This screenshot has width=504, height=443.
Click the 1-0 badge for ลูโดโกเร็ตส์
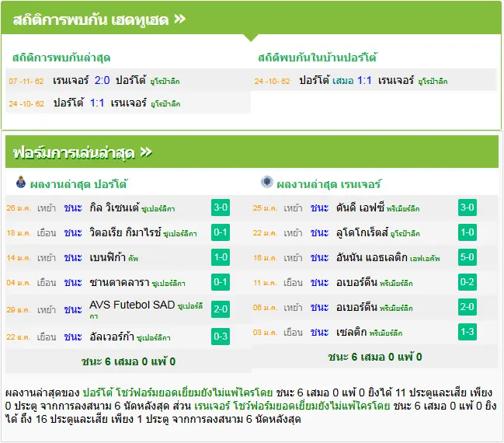468,232
